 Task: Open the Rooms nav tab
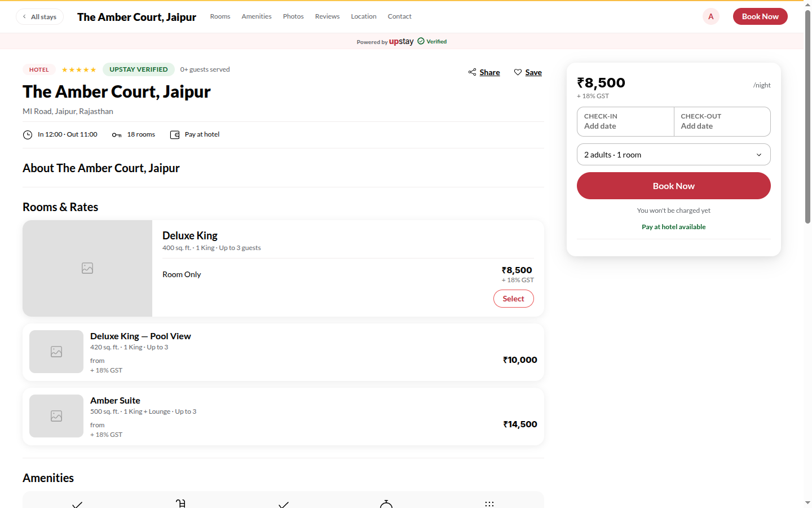pos(220,16)
